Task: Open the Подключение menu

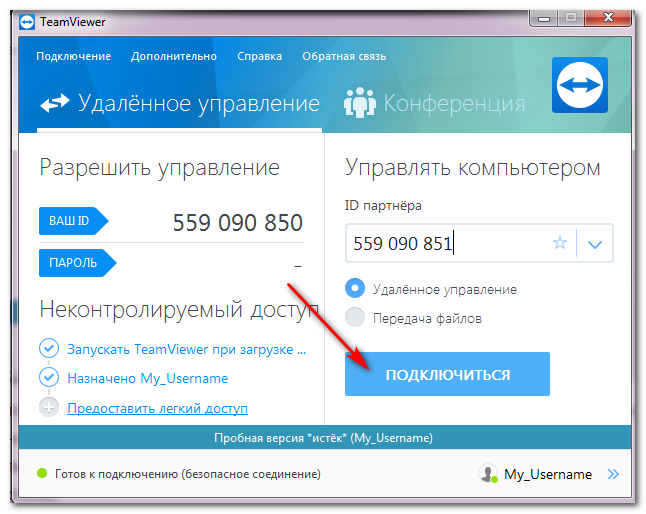Action: tap(73, 56)
